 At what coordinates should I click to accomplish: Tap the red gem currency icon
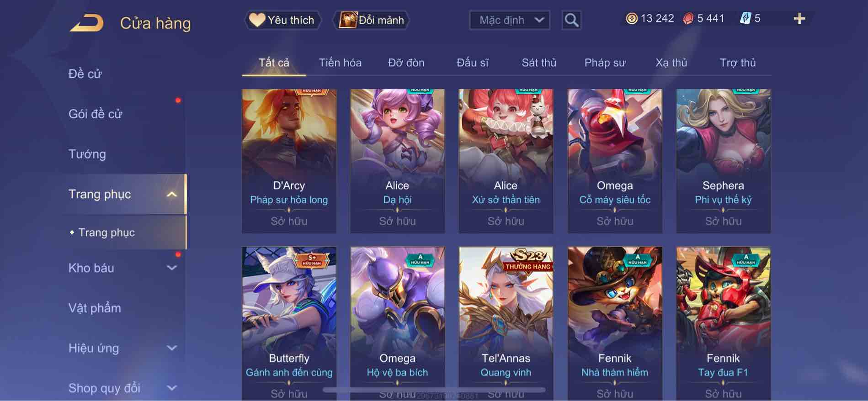[x=688, y=19]
